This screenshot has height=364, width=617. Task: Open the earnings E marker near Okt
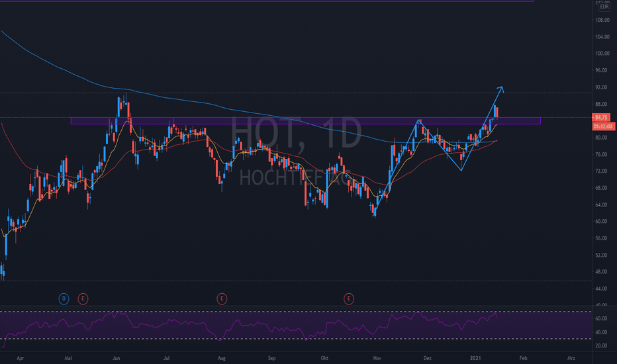[x=349, y=298]
